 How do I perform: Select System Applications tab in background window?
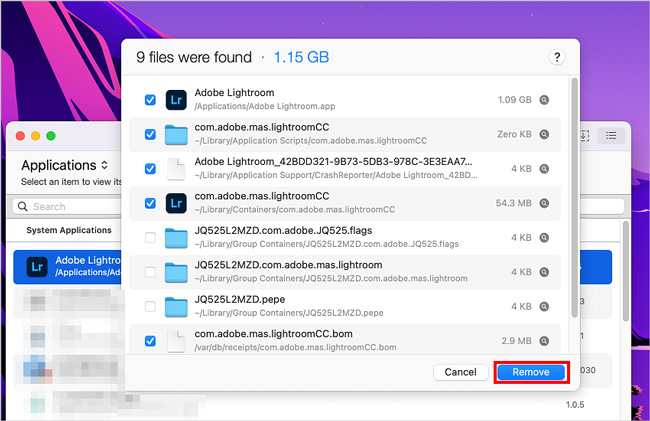pos(69,230)
